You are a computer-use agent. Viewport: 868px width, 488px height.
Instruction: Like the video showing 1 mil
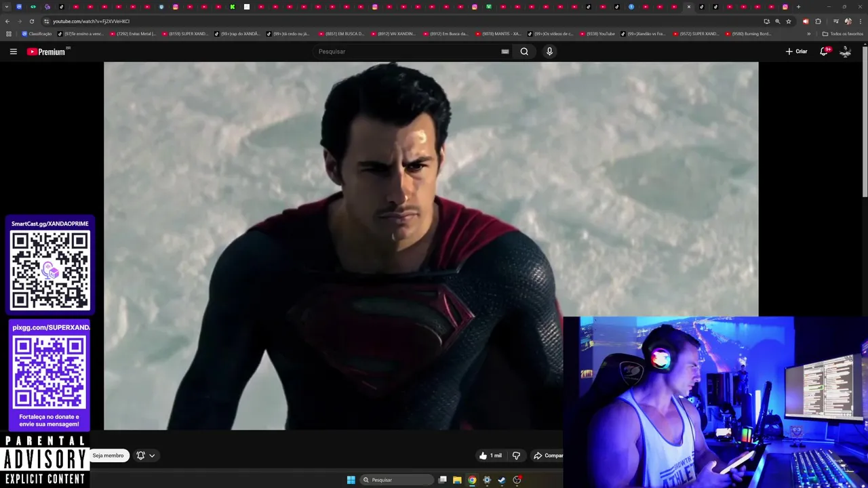pos(490,455)
